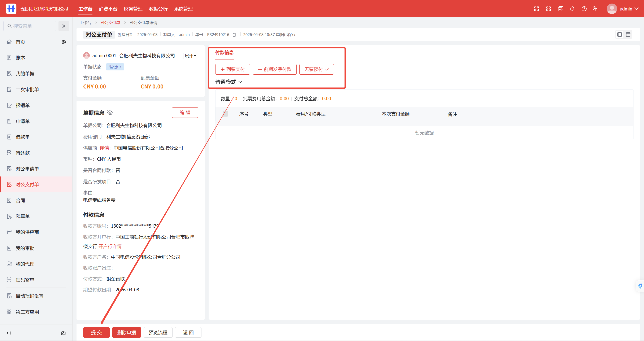Toggle the 单据信息 hidden-eye icon
Screen dimensions: 644x341
110,113
